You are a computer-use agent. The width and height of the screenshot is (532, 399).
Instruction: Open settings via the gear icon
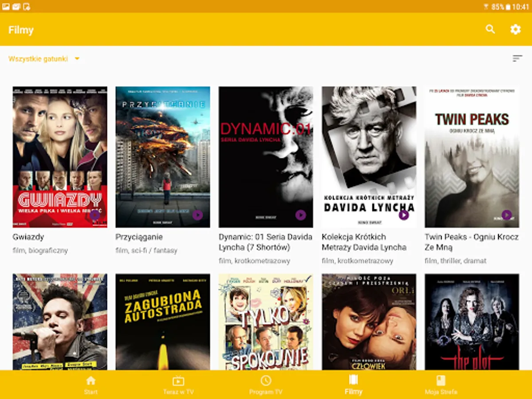(x=515, y=29)
